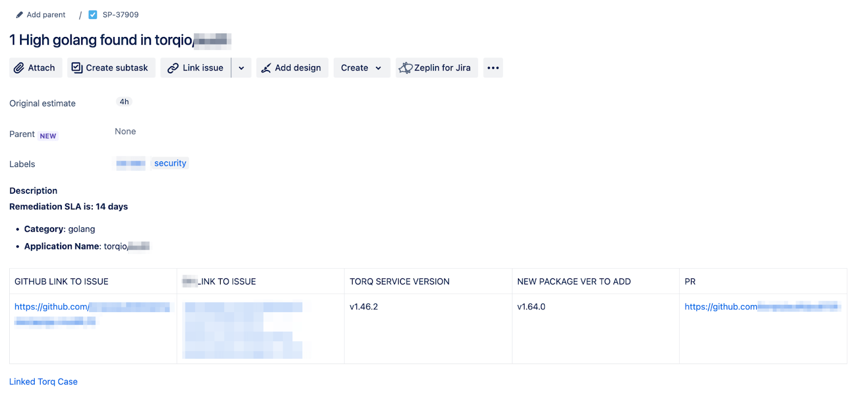Click the Link issue button

196,68
